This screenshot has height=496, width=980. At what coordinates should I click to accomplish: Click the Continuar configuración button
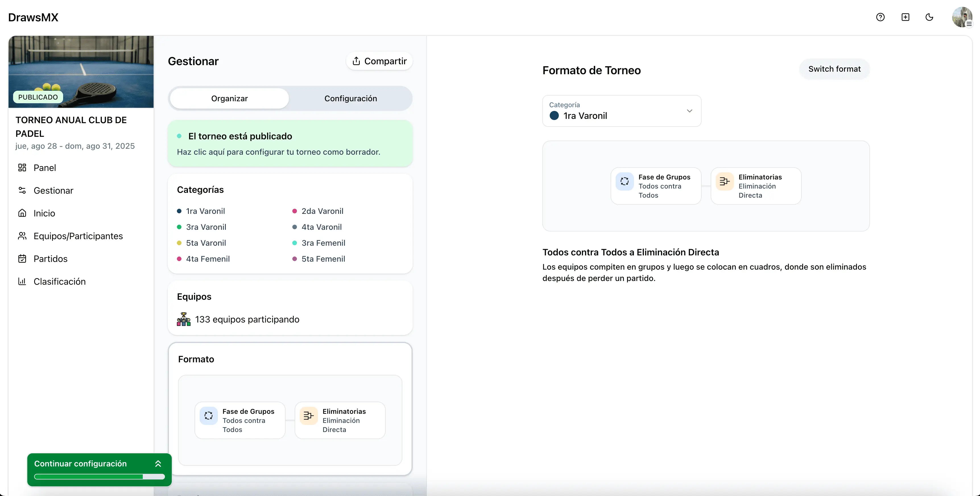99,469
